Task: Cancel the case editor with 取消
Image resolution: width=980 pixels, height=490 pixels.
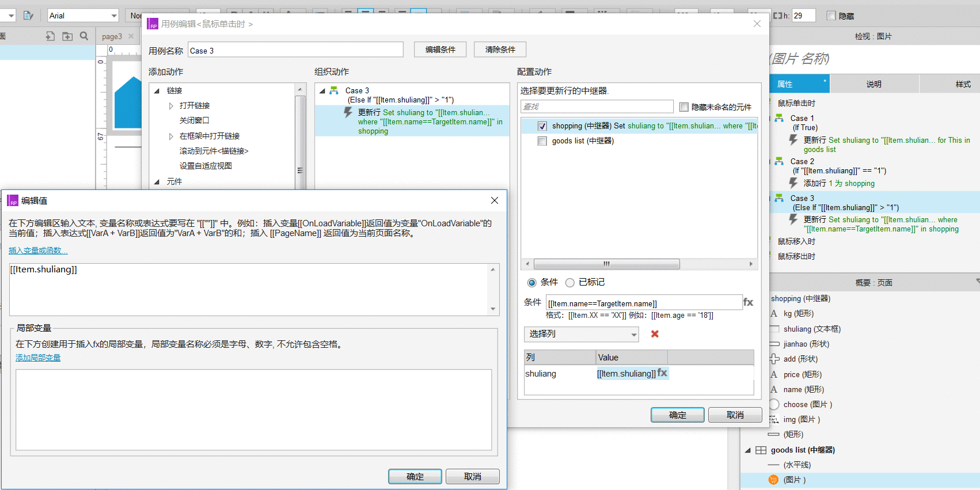Action: pos(735,415)
